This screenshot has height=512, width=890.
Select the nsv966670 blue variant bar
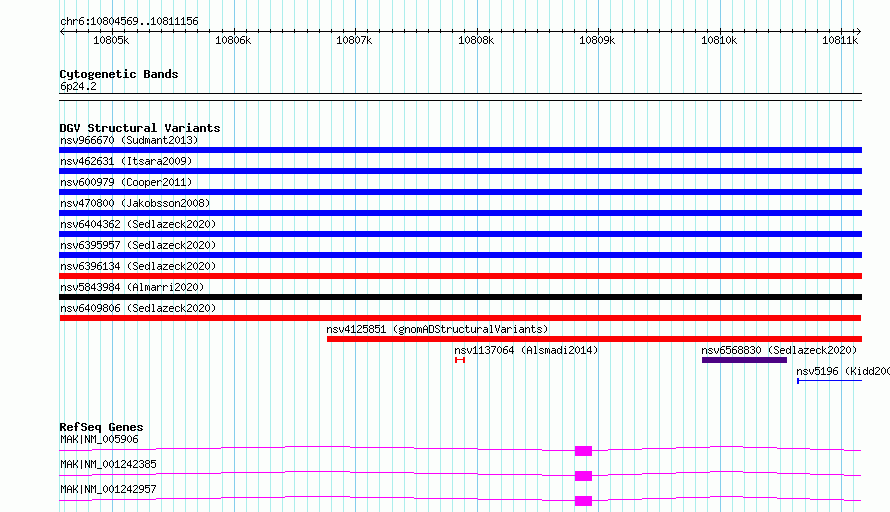click(460, 150)
